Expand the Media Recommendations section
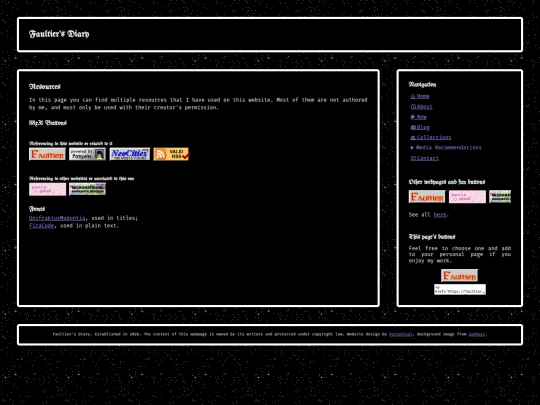The width and height of the screenshot is (540, 405). (446, 147)
